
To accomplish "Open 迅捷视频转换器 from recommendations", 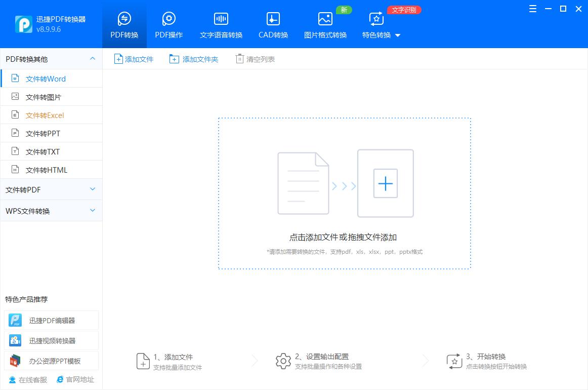I will (51, 340).
